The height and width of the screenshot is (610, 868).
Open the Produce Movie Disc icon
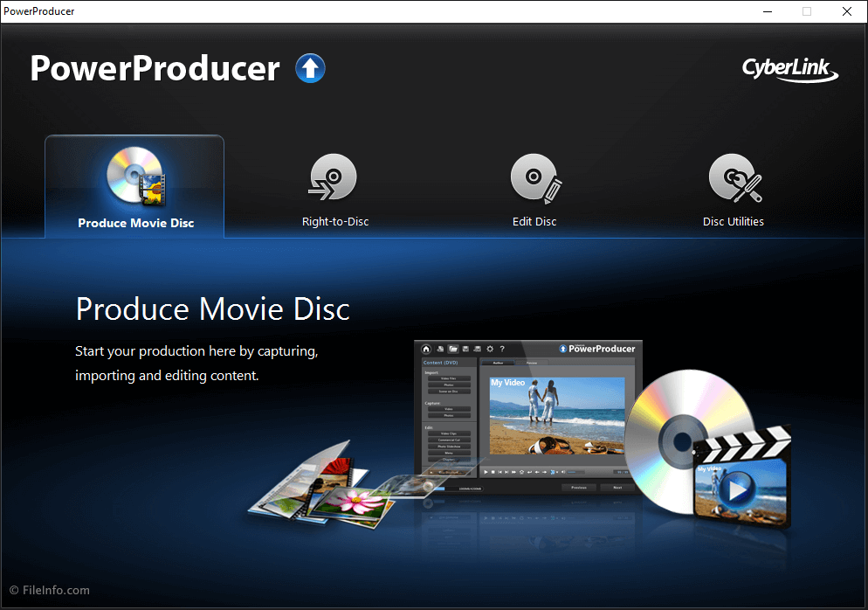tap(136, 177)
